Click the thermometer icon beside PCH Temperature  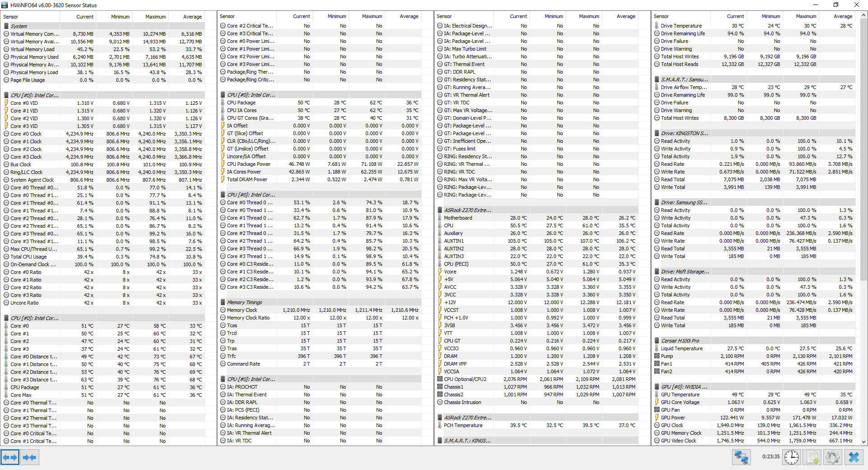coord(440,425)
